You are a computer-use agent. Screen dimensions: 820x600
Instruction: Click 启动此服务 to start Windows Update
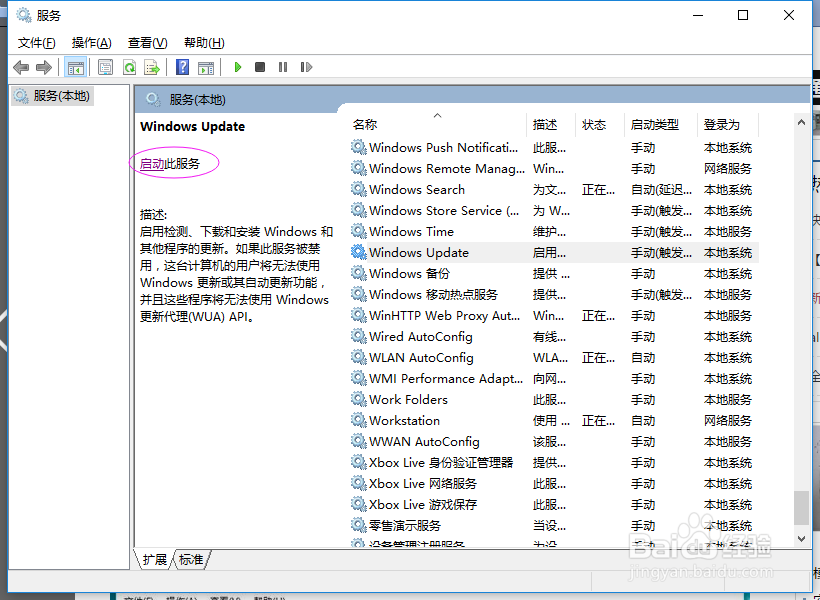point(172,162)
